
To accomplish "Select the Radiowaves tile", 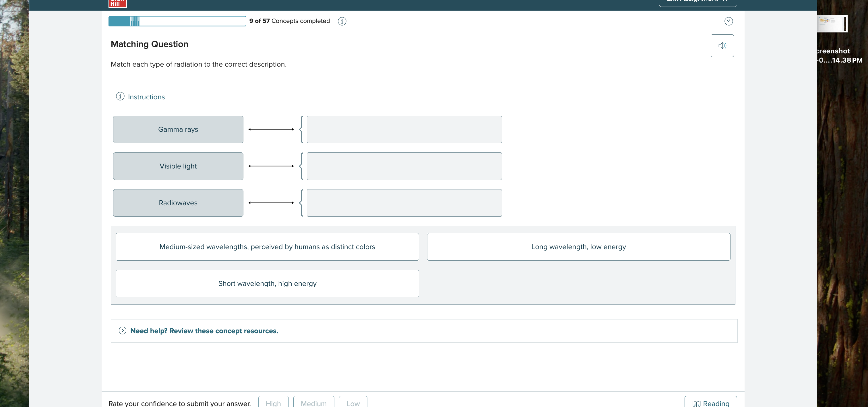I will (x=178, y=202).
